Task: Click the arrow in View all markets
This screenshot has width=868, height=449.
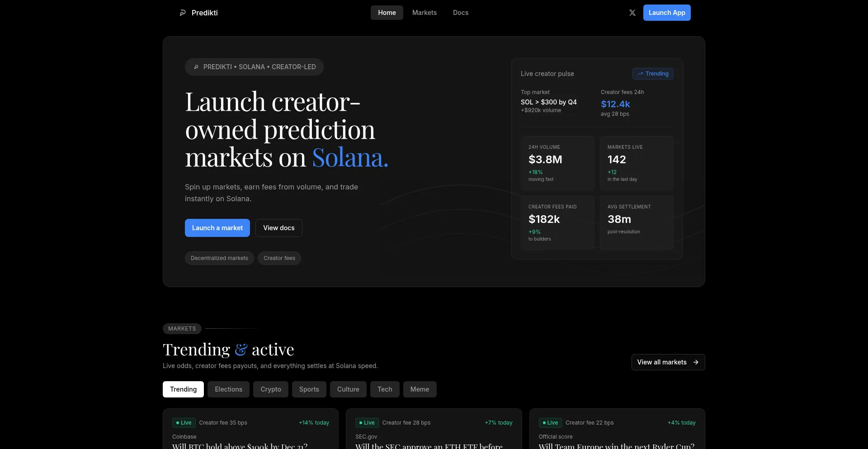Action: 696,362
